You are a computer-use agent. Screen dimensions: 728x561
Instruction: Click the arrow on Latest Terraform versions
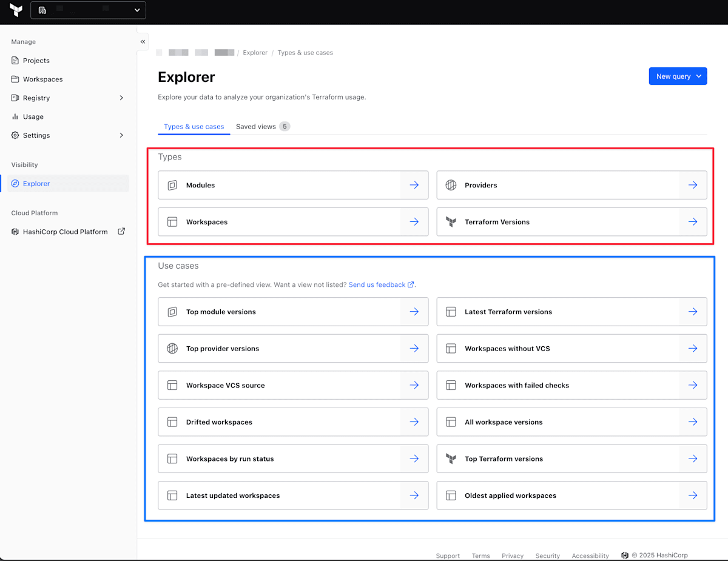(693, 312)
